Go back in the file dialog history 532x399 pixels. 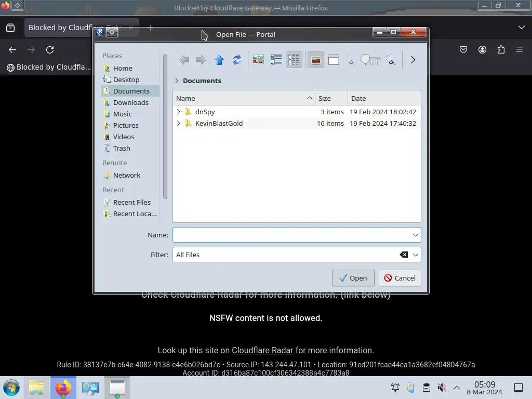pos(184,60)
